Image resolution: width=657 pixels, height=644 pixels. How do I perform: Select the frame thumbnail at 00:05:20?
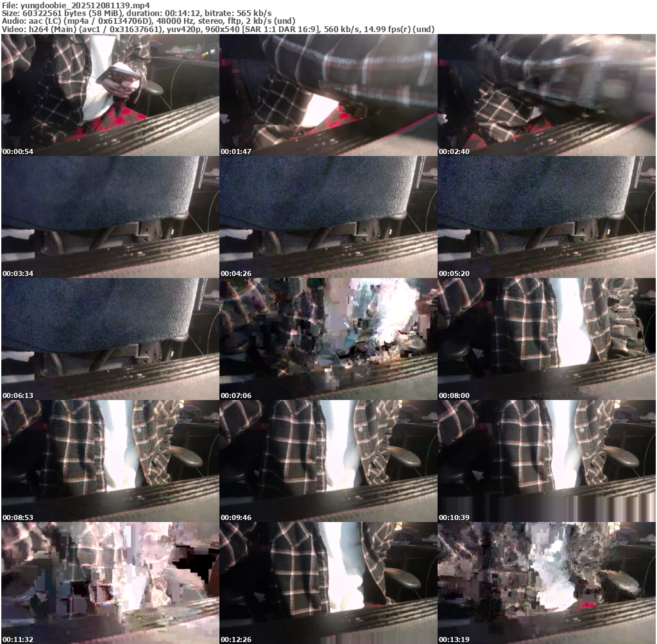547,217
